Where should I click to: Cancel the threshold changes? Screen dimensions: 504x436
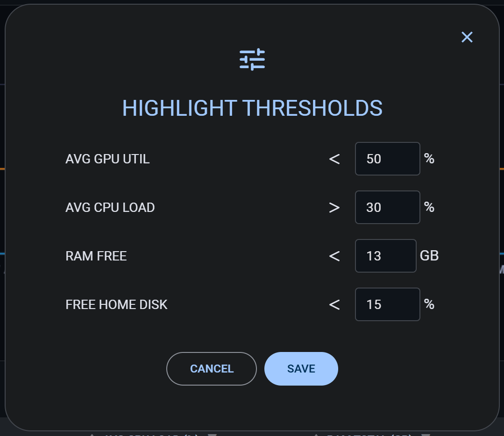coord(211,368)
